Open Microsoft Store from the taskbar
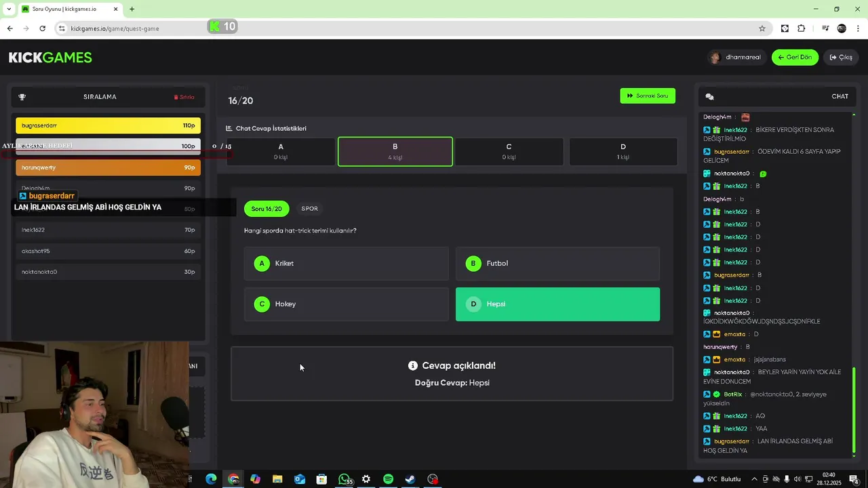 pyautogui.click(x=321, y=479)
